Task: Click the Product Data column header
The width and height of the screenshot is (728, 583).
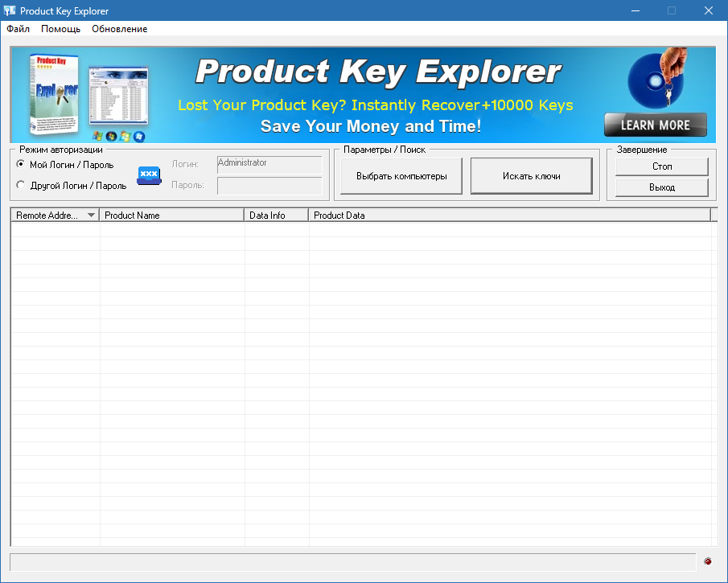Action: click(510, 215)
